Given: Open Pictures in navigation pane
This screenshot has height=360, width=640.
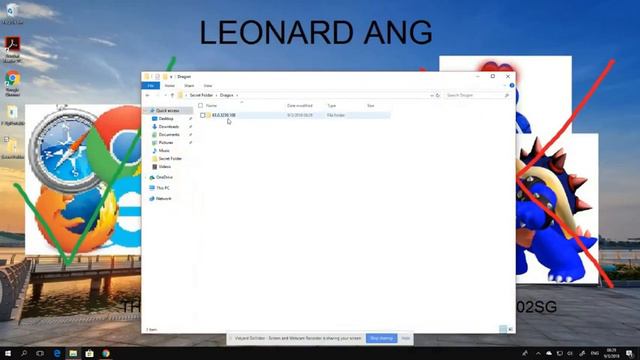Looking at the screenshot, I should coord(166,142).
